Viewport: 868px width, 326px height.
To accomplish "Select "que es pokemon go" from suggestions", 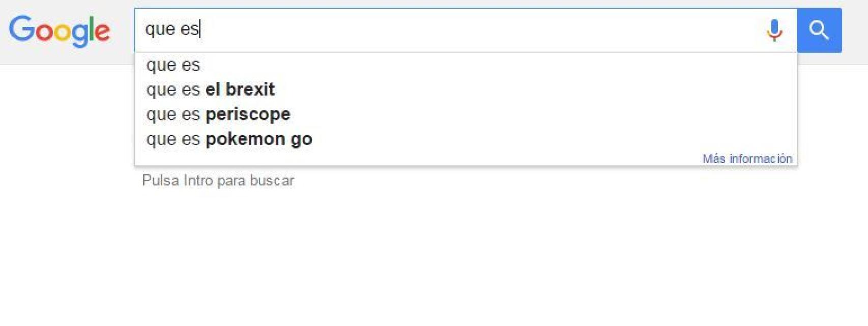I will 229,139.
